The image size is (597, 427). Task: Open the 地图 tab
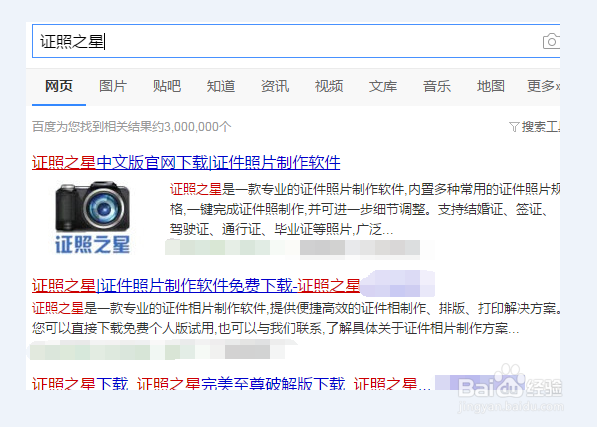point(491,86)
